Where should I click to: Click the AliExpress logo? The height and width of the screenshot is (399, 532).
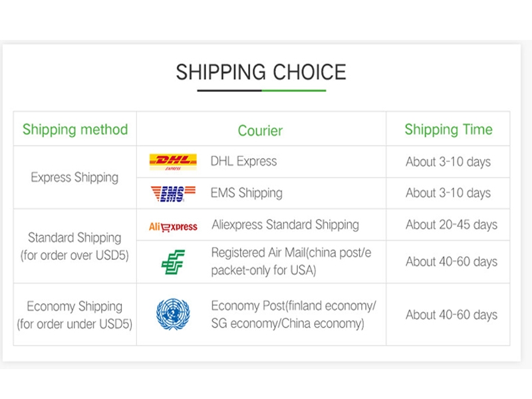(x=173, y=226)
